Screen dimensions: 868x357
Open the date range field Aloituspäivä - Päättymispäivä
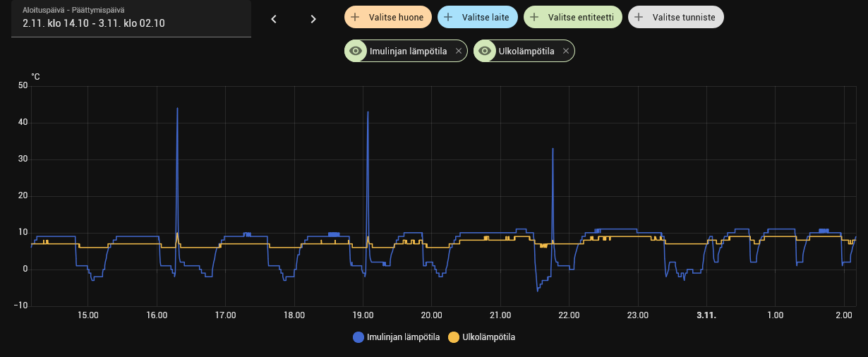(131, 18)
